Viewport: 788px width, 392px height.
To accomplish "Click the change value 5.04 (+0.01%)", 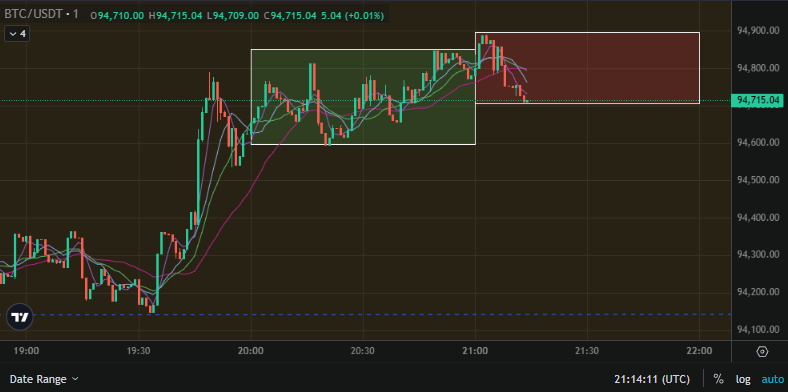I will tap(352, 16).
